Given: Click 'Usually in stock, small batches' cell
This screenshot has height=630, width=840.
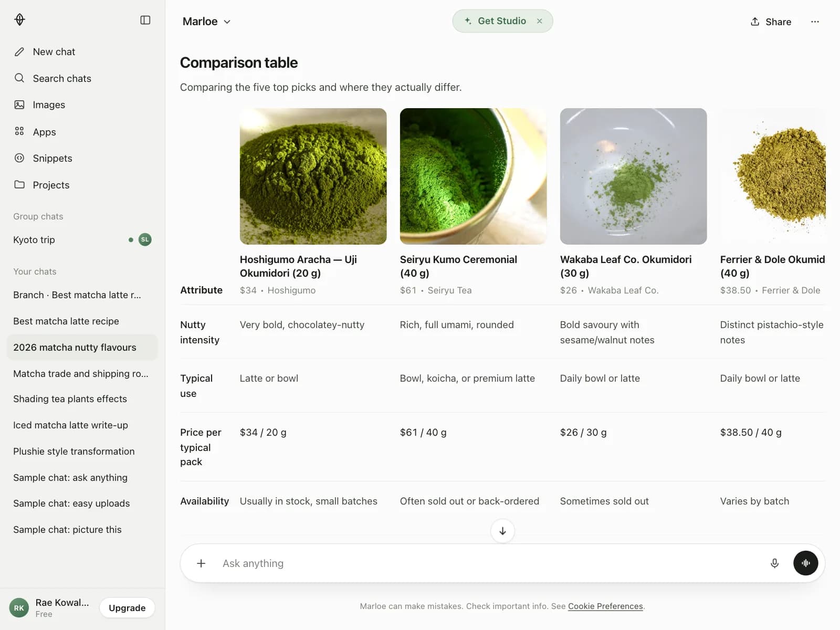Looking at the screenshot, I should point(309,501).
